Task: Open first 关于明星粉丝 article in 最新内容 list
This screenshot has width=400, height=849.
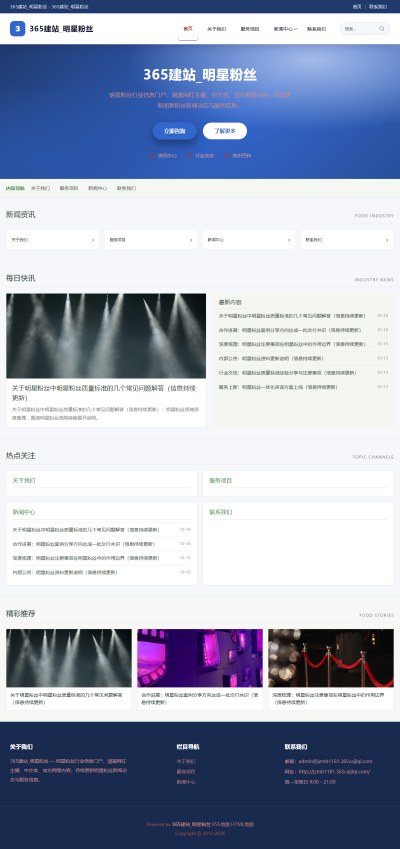Action: pyautogui.click(x=292, y=316)
